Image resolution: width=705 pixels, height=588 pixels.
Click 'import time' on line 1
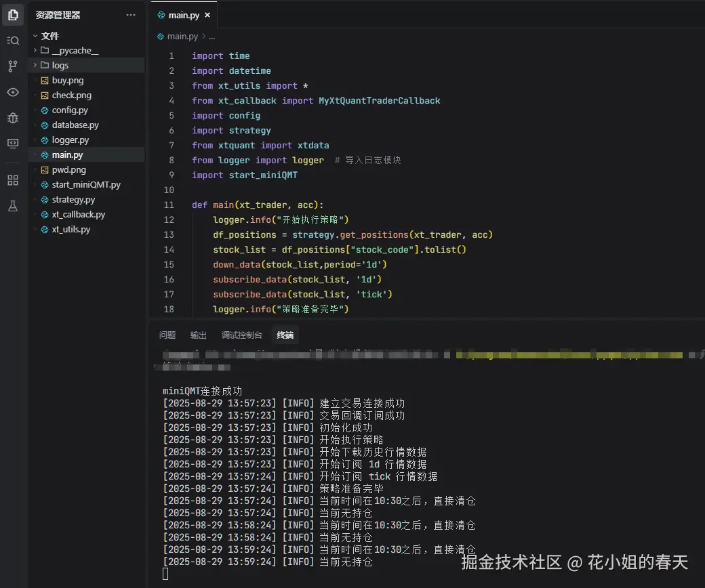(x=221, y=56)
